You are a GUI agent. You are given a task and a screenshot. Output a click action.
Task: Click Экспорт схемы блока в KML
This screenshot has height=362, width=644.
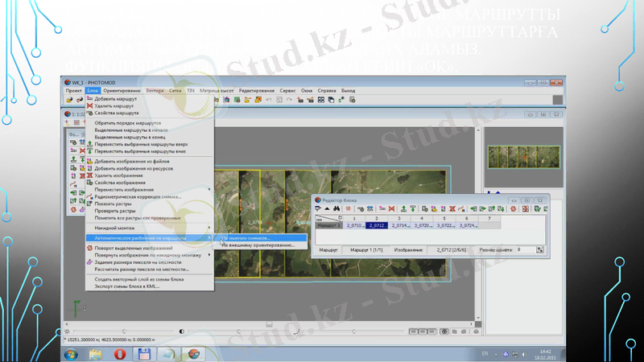pyautogui.click(x=127, y=286)
